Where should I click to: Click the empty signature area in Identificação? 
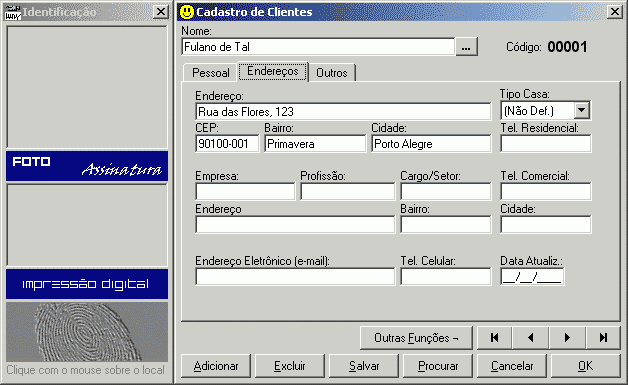tap(87, 225)
